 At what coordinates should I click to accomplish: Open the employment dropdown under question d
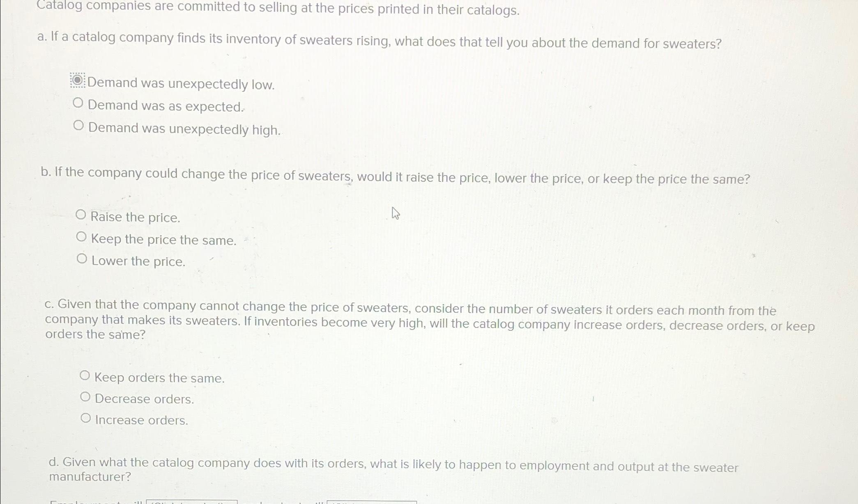coord(192,502)
